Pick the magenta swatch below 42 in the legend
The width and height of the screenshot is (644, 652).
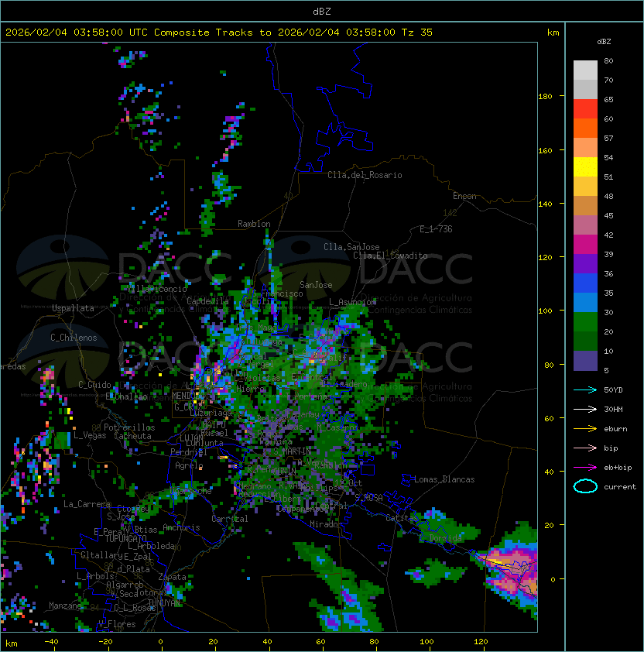585,245
